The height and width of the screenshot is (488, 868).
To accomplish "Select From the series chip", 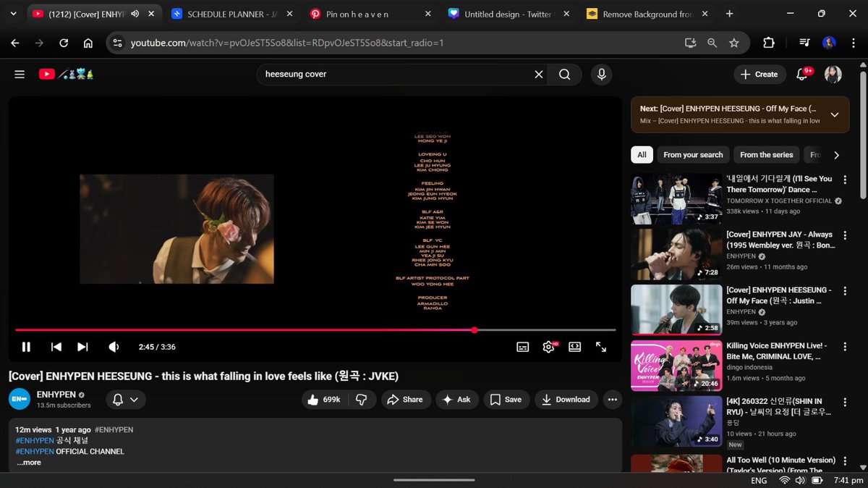I will [x=766, y=155].
